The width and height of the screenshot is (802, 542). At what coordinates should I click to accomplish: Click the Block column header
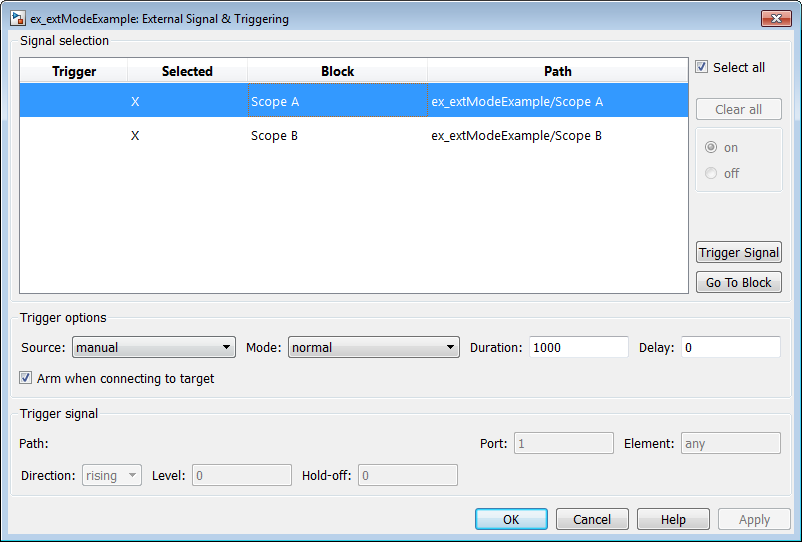pyautogui.click(x=338, y=71)
